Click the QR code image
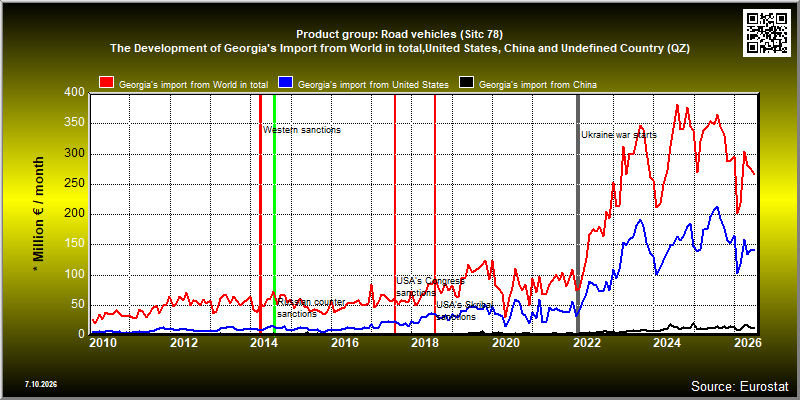Screen dimensions: 800x400 767,32
